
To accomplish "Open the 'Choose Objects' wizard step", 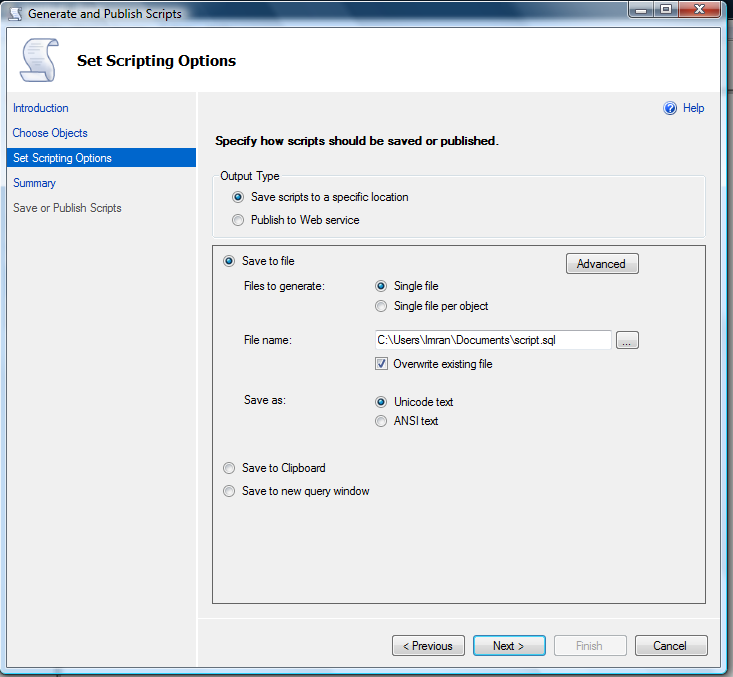I will 50,133.
